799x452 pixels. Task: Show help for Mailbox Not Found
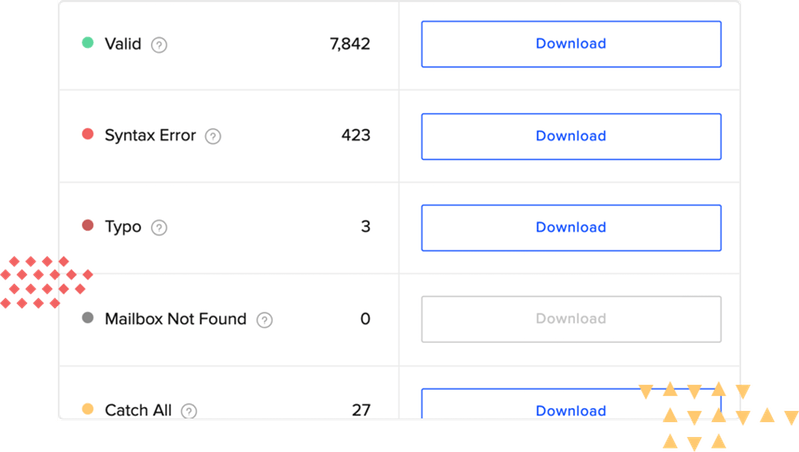pos(264,320)
